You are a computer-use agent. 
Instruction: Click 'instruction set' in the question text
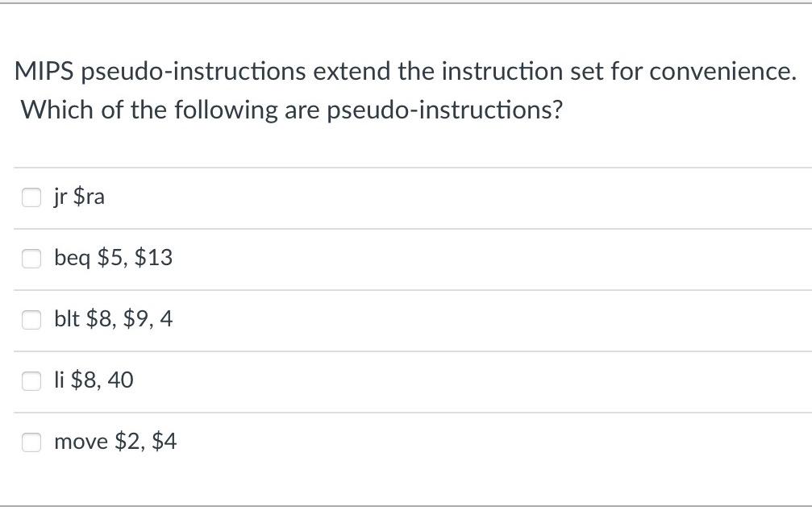pos(522,72)
